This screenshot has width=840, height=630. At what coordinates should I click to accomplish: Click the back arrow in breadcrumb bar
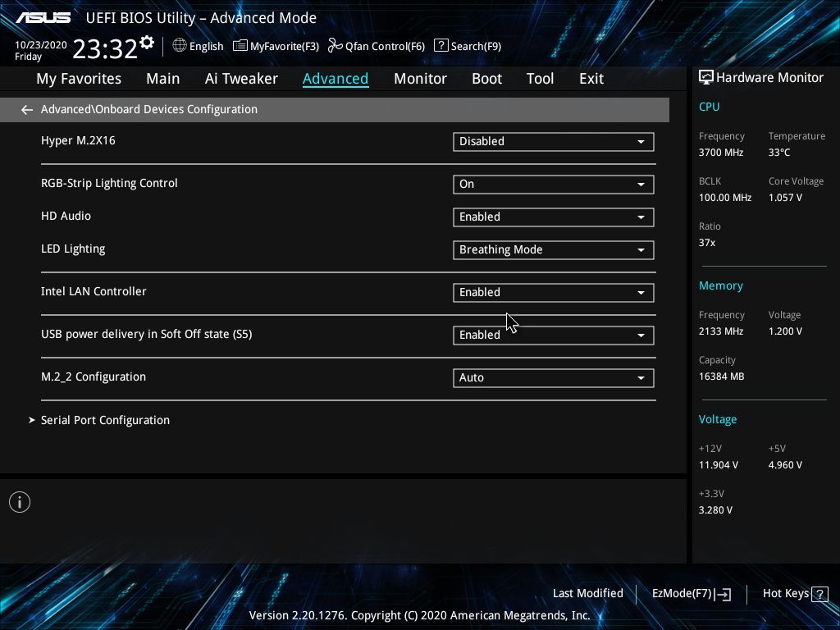(x=27, y=110)
